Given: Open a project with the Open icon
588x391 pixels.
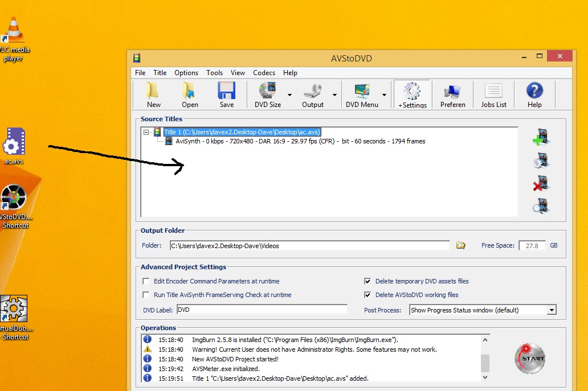Looking at the screenshot, I should [190, 94].
